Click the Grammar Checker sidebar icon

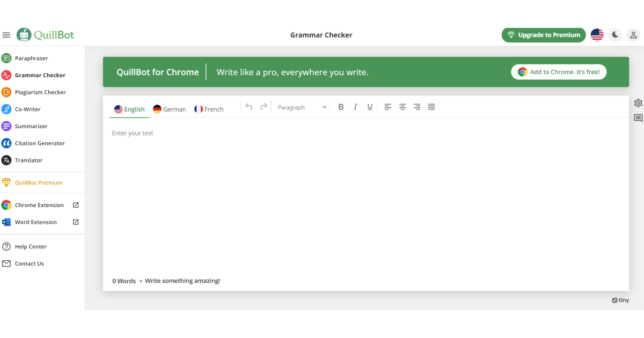point(6,75)
